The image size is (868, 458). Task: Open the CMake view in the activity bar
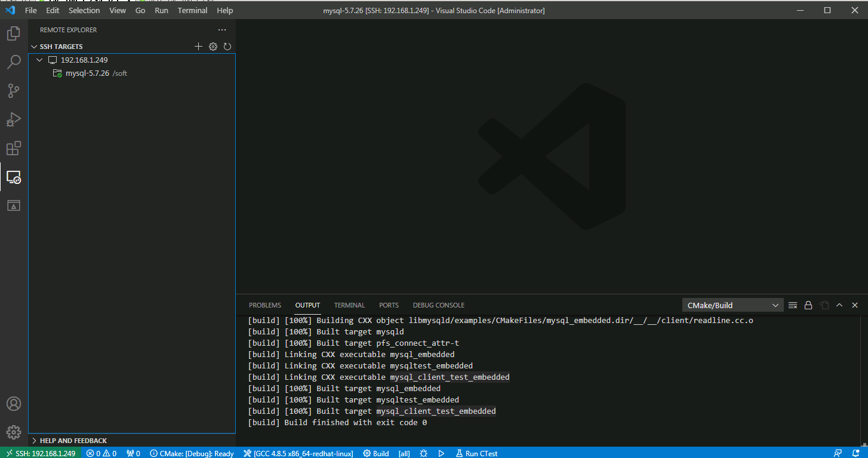(x=14, y=205)
